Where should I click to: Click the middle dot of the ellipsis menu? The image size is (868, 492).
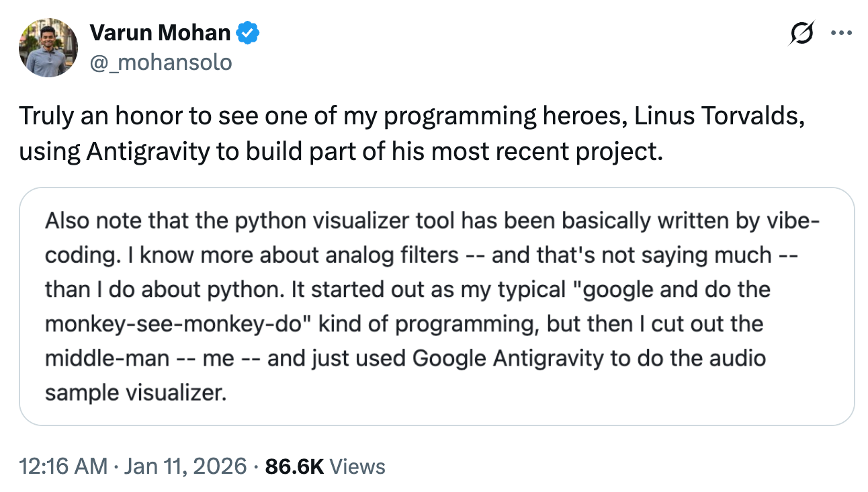click(842, 32)
